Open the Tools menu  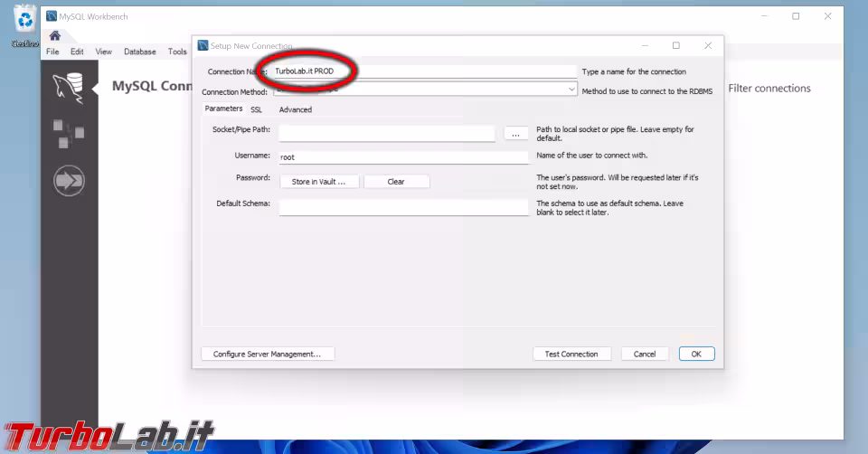pyautogui.click(x=177, y=52)
